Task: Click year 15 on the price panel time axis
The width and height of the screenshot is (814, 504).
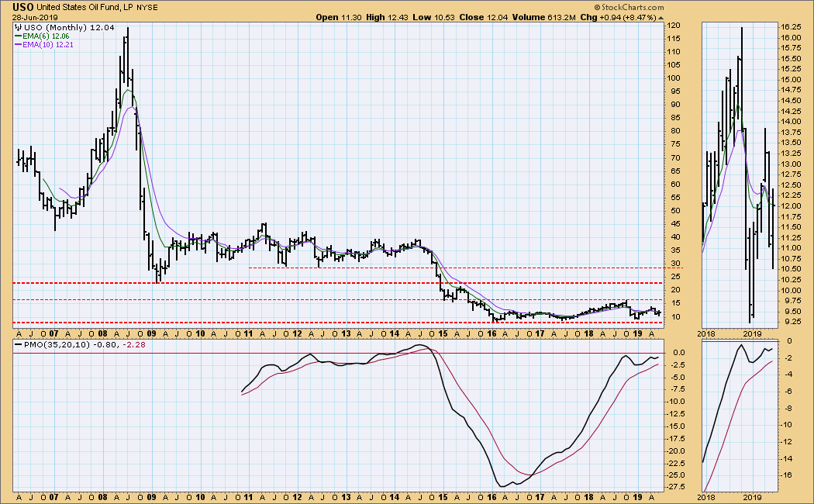Action: tap(443, 333)
